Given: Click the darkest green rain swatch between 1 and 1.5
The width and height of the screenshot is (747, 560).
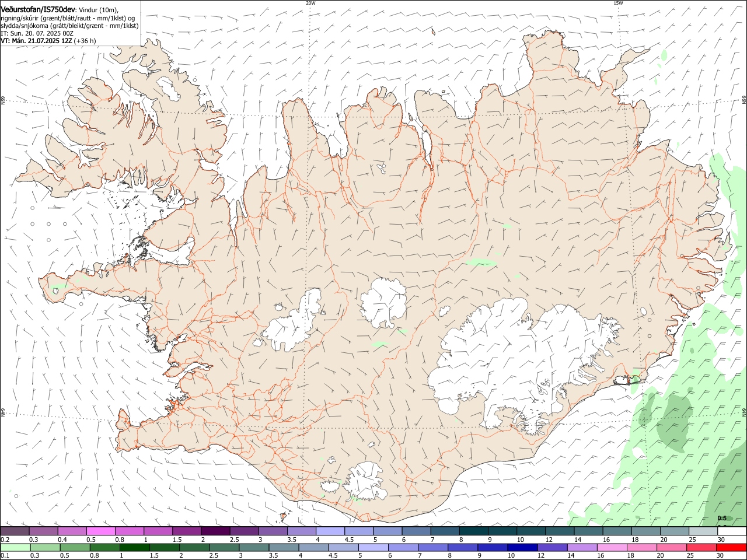Looking at the screenshot, I should click(x=135, y=548).
